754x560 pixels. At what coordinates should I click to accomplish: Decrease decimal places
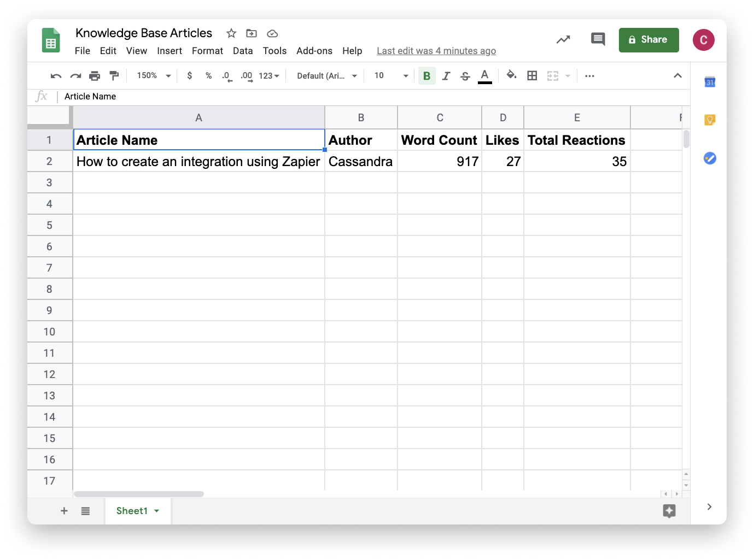tap(227, 76)
